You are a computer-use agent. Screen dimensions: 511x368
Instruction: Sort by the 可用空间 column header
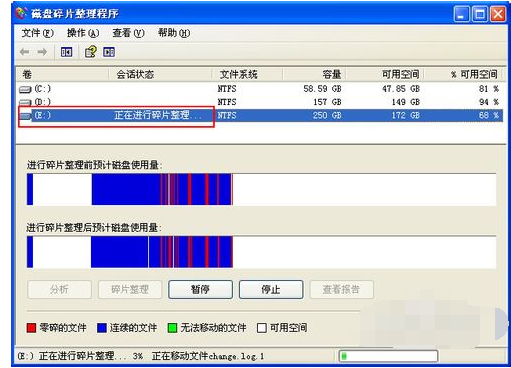pos(385,74)
